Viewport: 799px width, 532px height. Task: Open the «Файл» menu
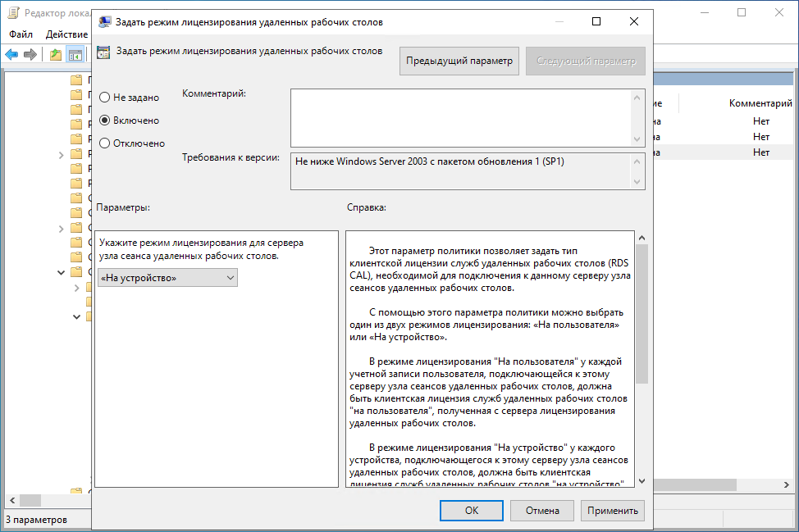point(21,34)
